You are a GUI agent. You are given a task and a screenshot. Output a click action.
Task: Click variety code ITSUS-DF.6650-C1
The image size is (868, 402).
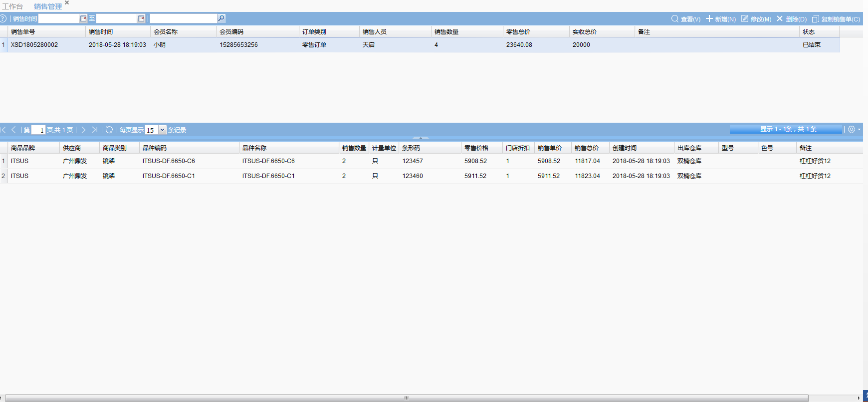coord(169,176)
